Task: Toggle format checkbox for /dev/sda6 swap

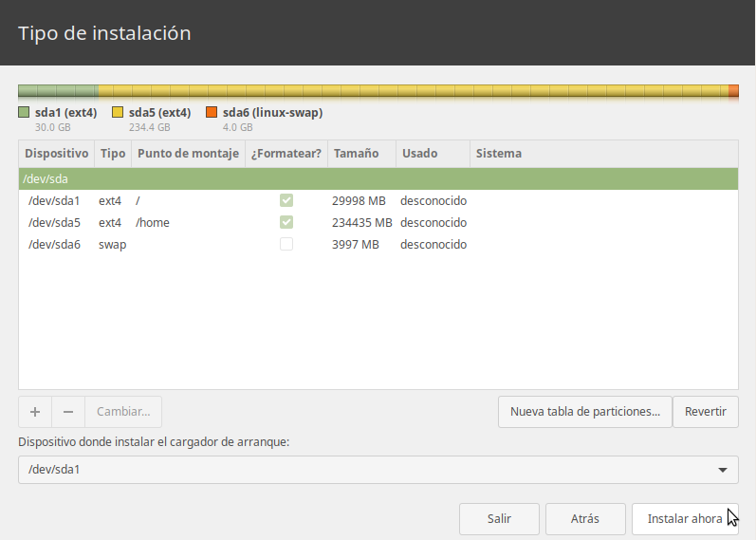Action: (x=286, y=245)
